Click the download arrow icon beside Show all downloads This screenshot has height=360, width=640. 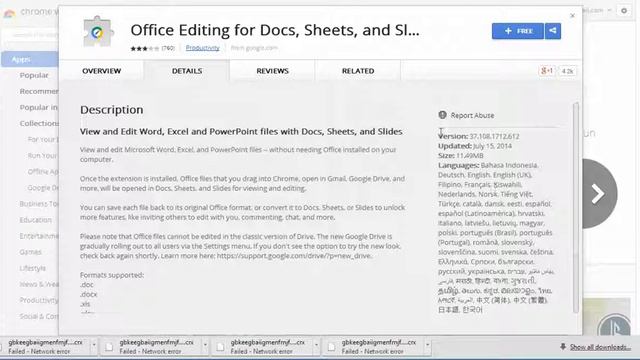tap(563, 347)
